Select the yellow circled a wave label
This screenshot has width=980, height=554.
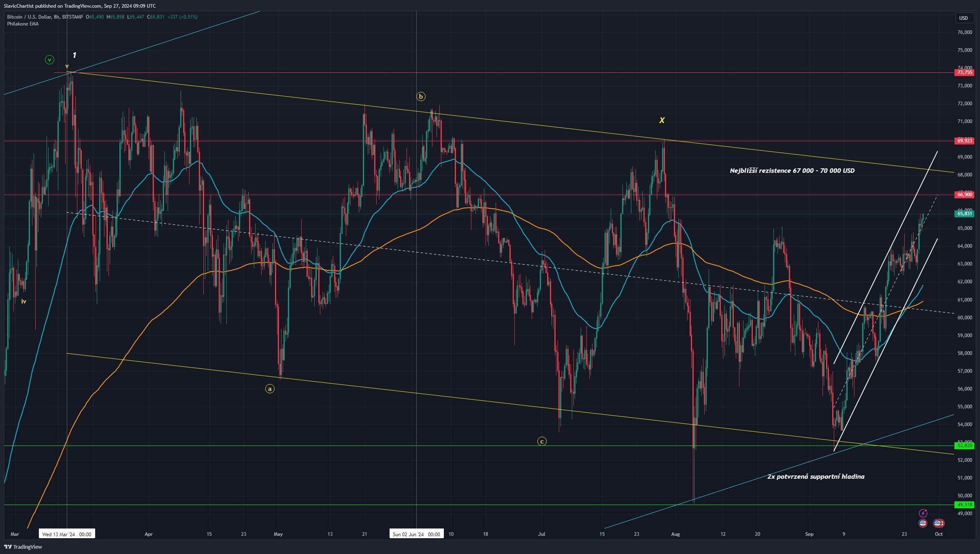tap(270, 388)
